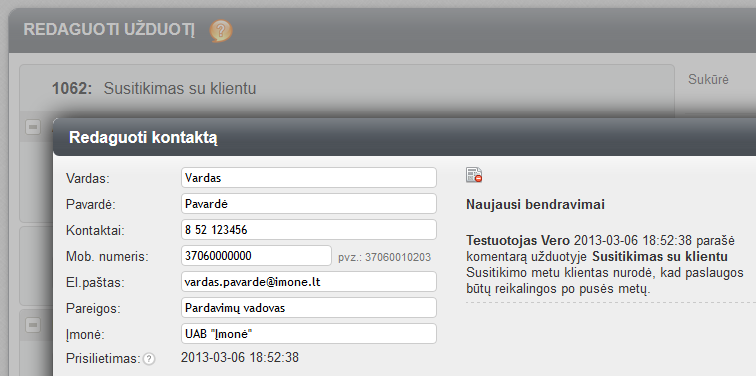Image resolution: width=756 pixels, height=376 pixels.
Task: Collapse the first task section minus button
Action: pyautogui.click(x=33, y=128)
